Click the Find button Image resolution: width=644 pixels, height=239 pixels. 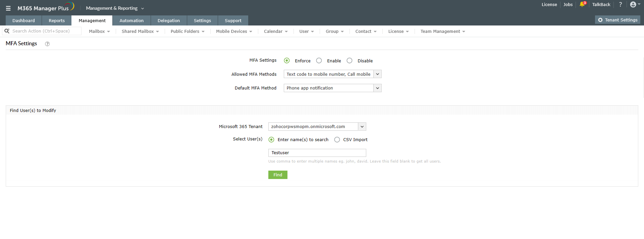(278, 175)
